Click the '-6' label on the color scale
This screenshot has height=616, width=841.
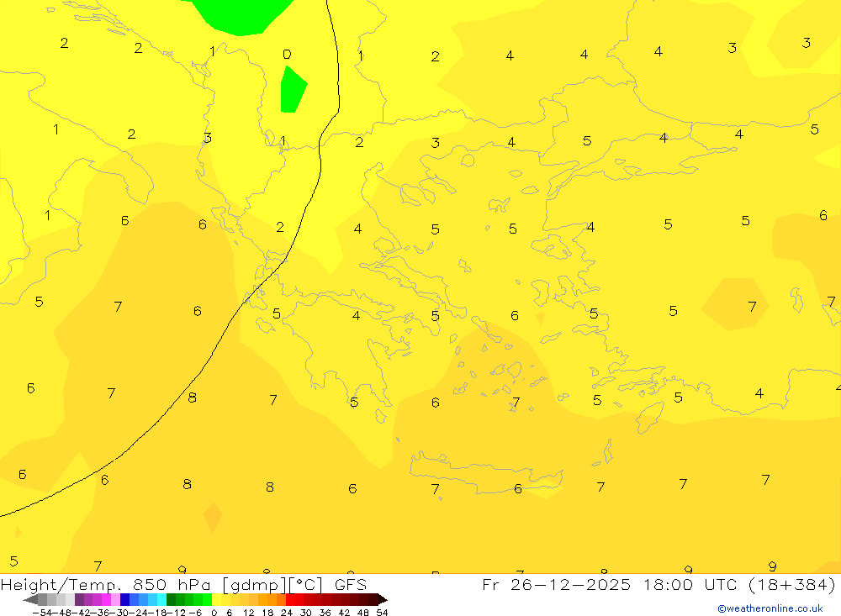pyautogui.click(x=195, y=613)
